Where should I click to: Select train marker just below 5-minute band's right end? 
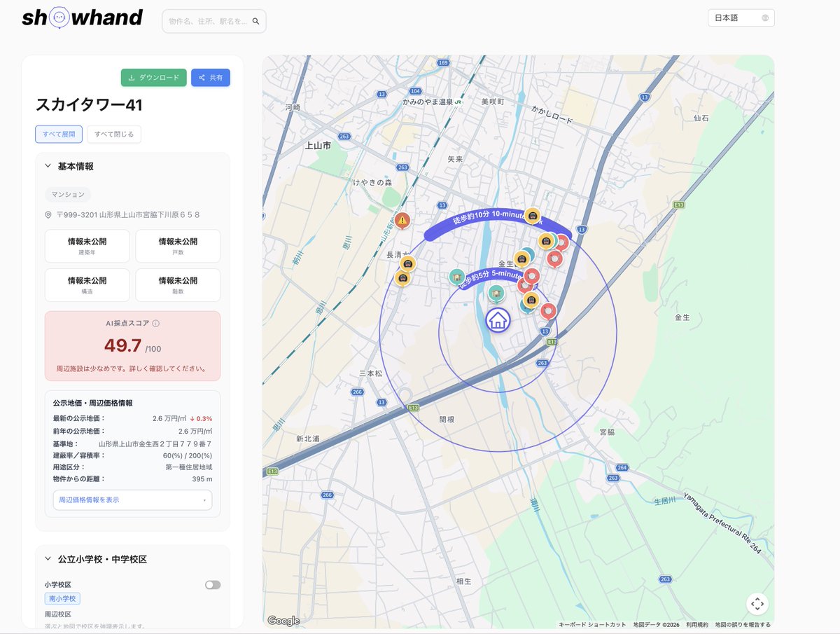point(531,300)
